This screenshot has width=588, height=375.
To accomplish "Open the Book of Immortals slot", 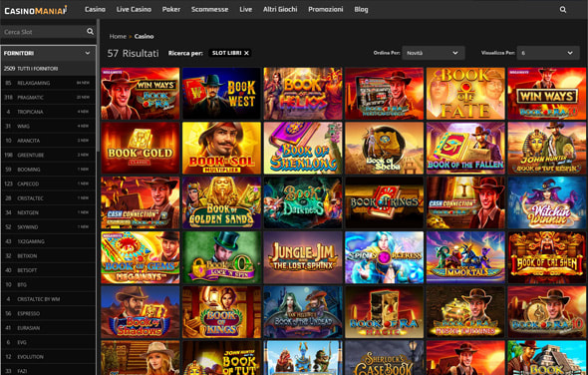I will coord(465,257).
